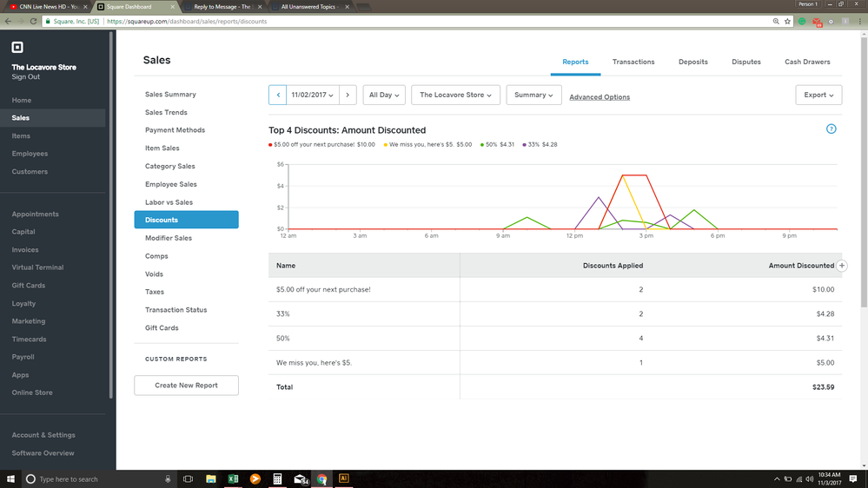Advance to next date with right arrow
Image resolution: width=868 pixels, height=488 pixels.
click(x=348, y=95)
